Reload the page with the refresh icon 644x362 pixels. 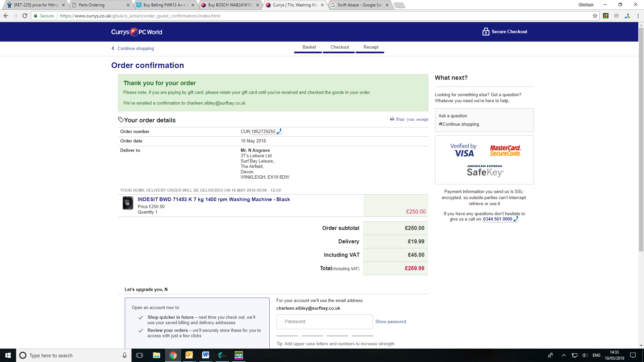click(25, 16)
